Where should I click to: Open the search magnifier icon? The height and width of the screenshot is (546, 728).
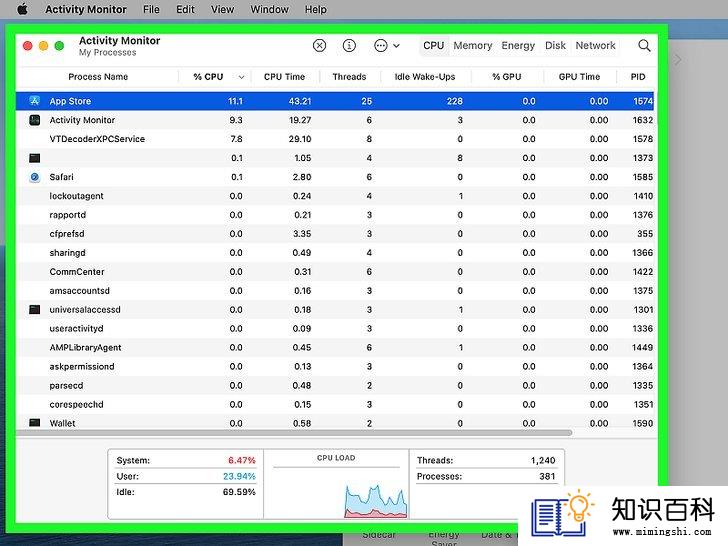pyautogui.click(x=644, y=46)
